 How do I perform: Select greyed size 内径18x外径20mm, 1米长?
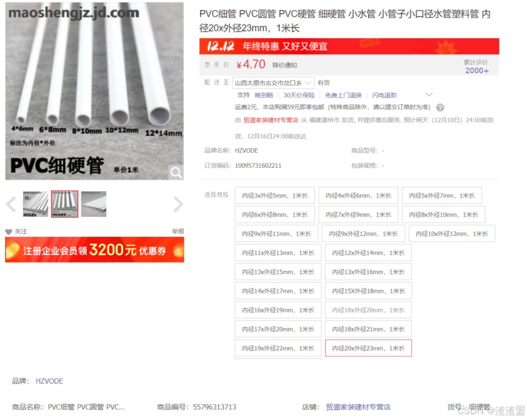[x=368, y=310]
